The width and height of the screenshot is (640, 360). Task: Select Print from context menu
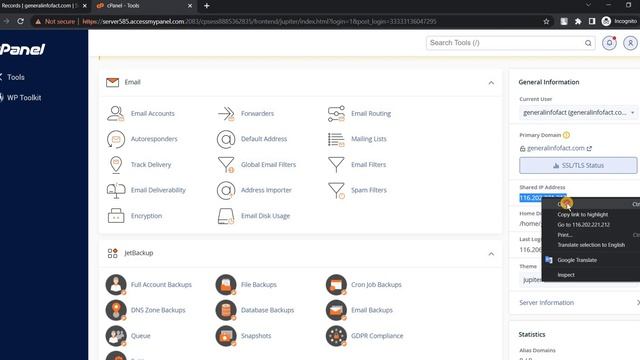point(565,235)
